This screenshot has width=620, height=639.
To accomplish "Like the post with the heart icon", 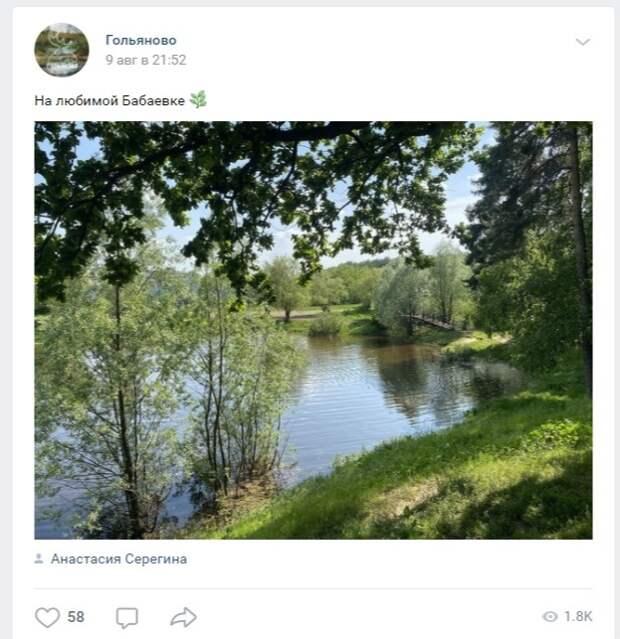I will coord(47,617).
